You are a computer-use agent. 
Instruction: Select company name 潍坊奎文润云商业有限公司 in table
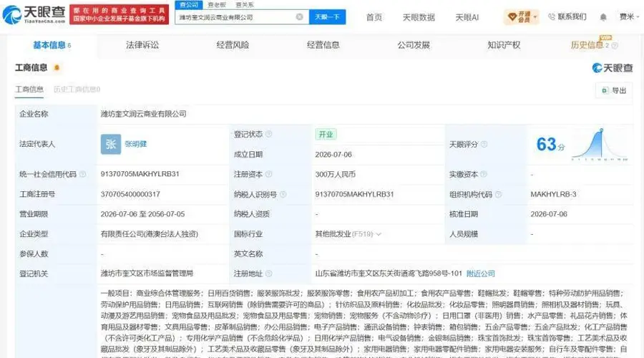click(x=143, y=114)
